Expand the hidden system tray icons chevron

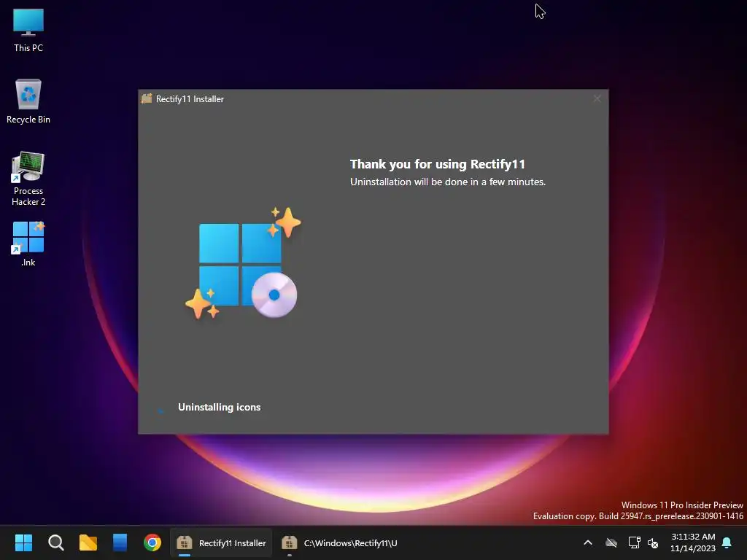pos(588,542)
